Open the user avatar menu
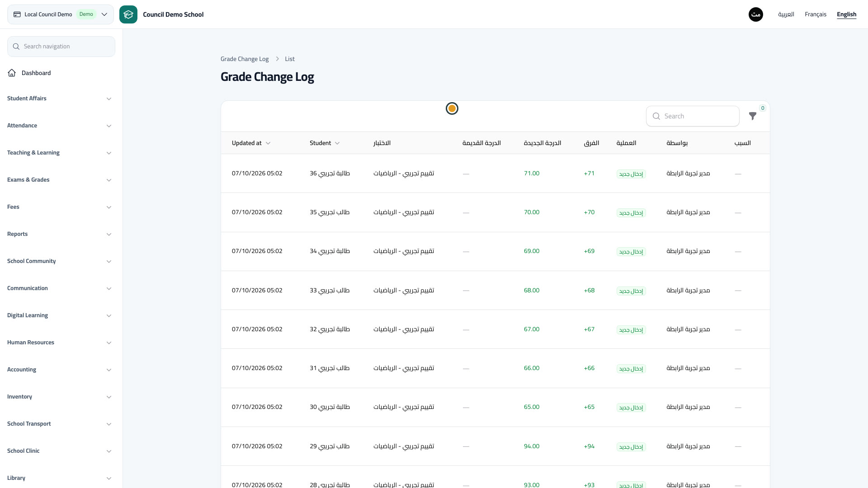Viewport: 868px width, 488px height. tap(756, 14)
